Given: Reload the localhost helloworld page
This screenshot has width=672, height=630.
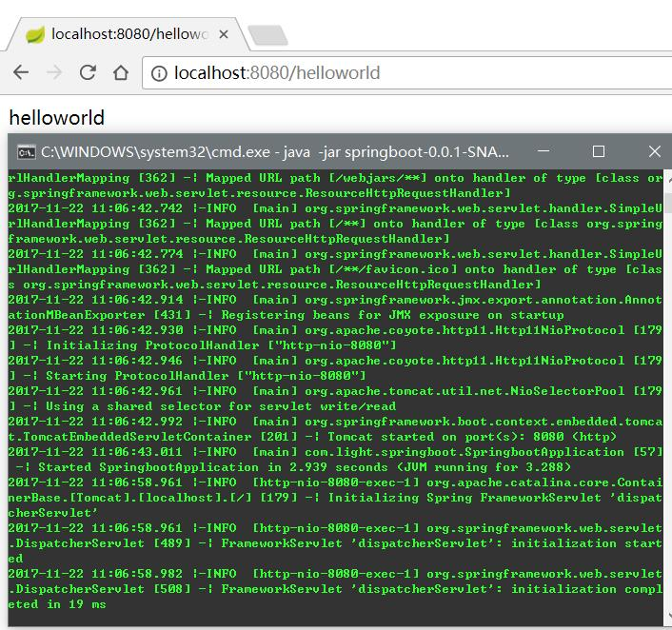Looking at the screenshot, I should click(x=88, y=72).
